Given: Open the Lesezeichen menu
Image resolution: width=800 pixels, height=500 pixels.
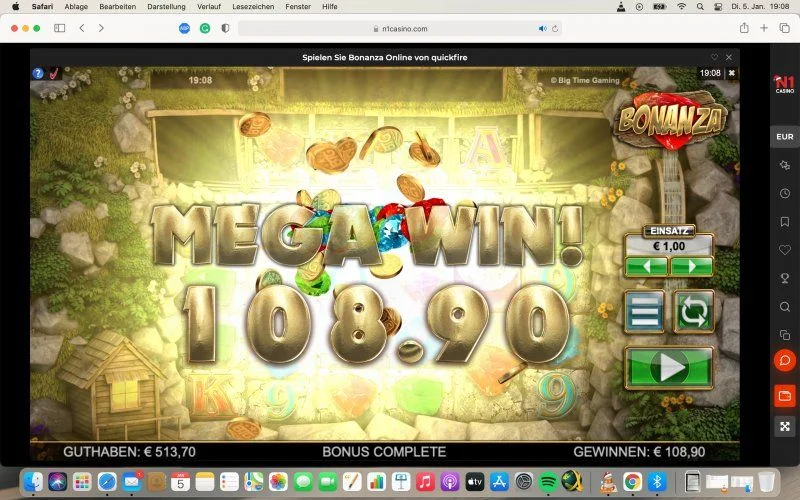Looking at the screenshot, I should pyautogui.click(x=253, y=7).
